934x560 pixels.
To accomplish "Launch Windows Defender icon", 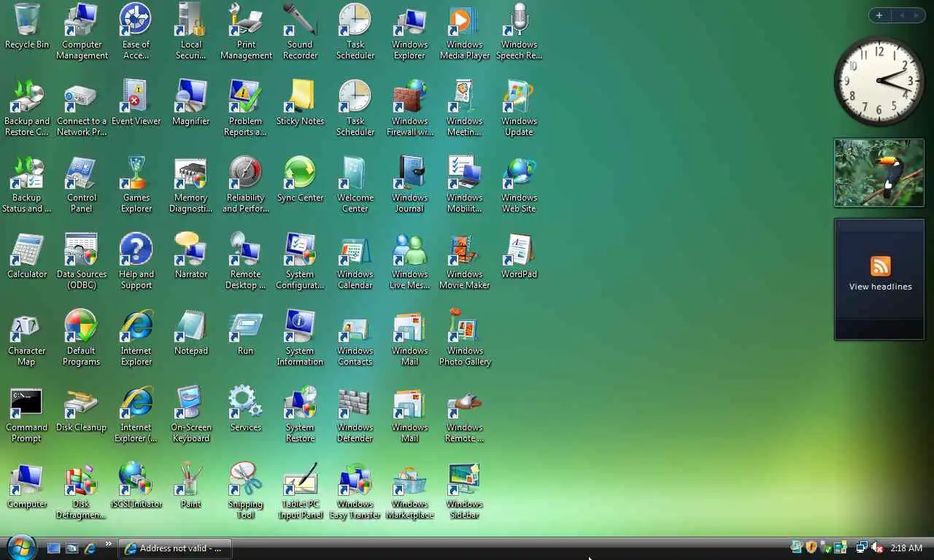I will (355, 414).
